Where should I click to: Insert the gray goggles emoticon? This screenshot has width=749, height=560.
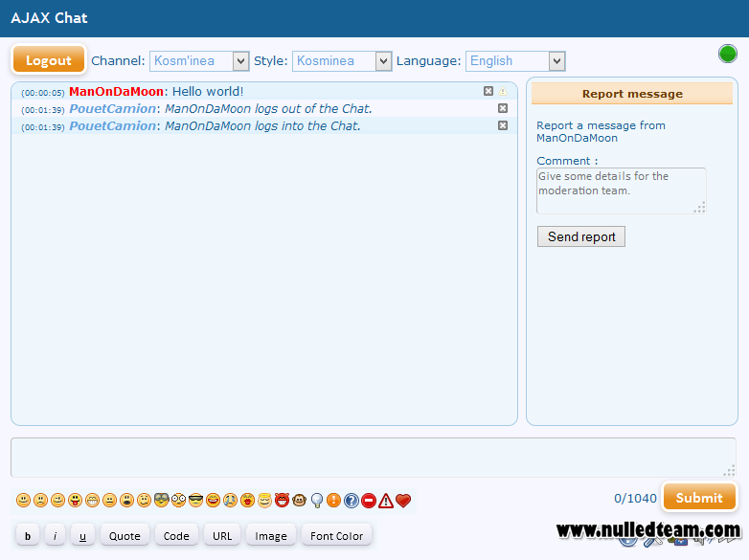[162, 500]
